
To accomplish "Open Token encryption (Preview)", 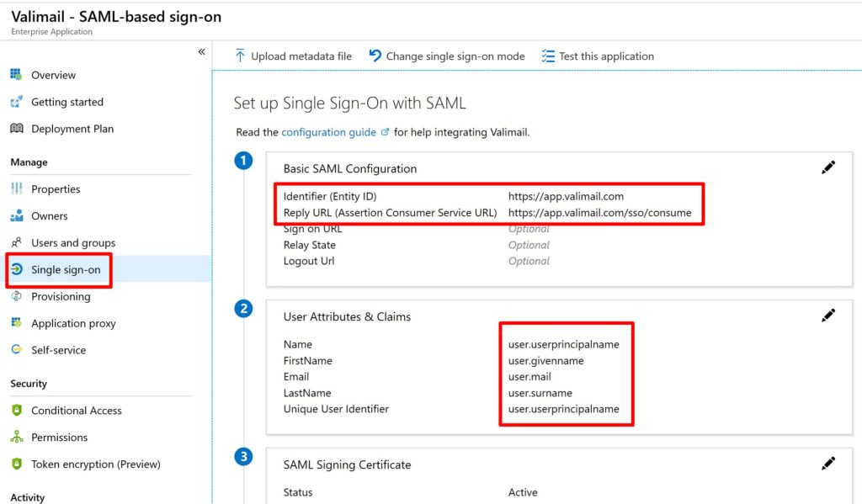I will 95,464.
